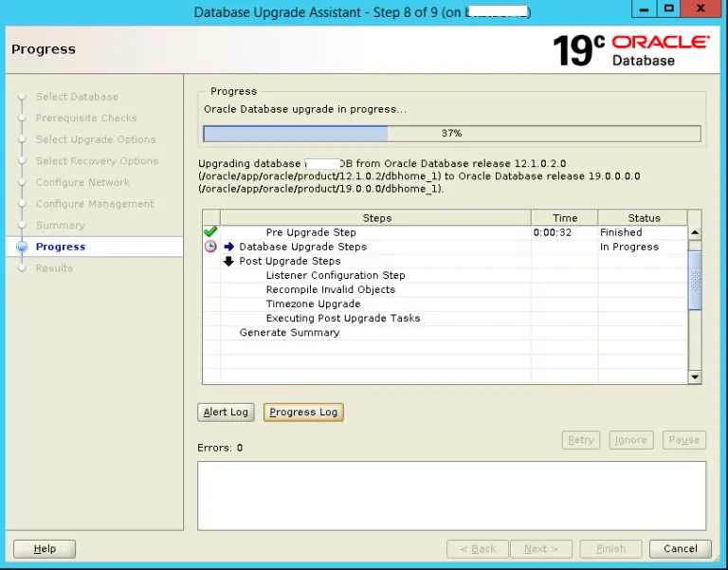The image size is (728, 570).
Task: Open the Alert Log
Action: point(226,412)
